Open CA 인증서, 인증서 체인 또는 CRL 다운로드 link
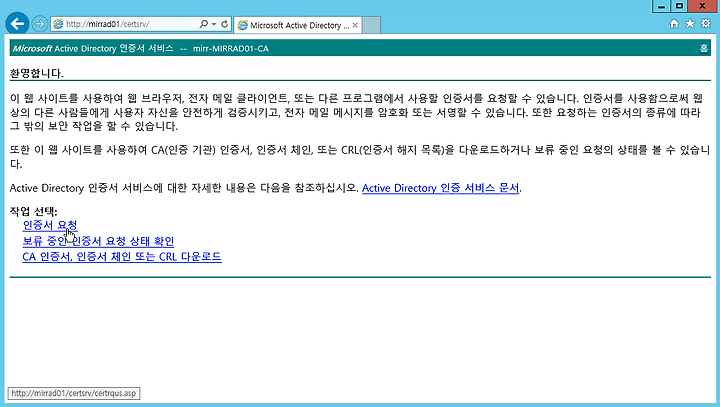Viewport: 720px width, 407px height. 122,256
